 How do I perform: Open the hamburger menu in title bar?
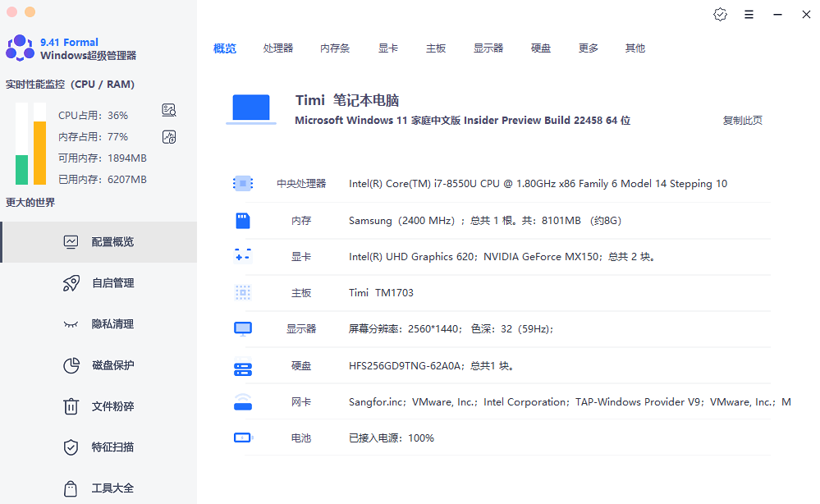coord(749,15)
